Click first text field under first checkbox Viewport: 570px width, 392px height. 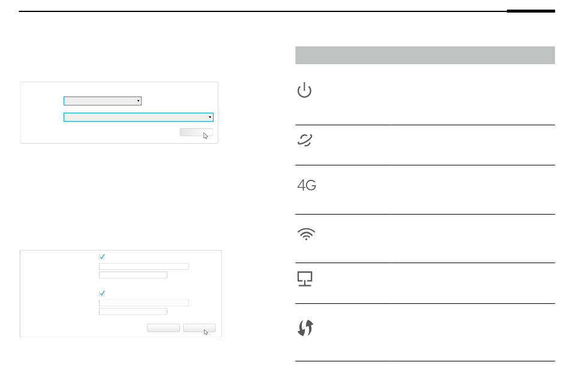(143, 266)
